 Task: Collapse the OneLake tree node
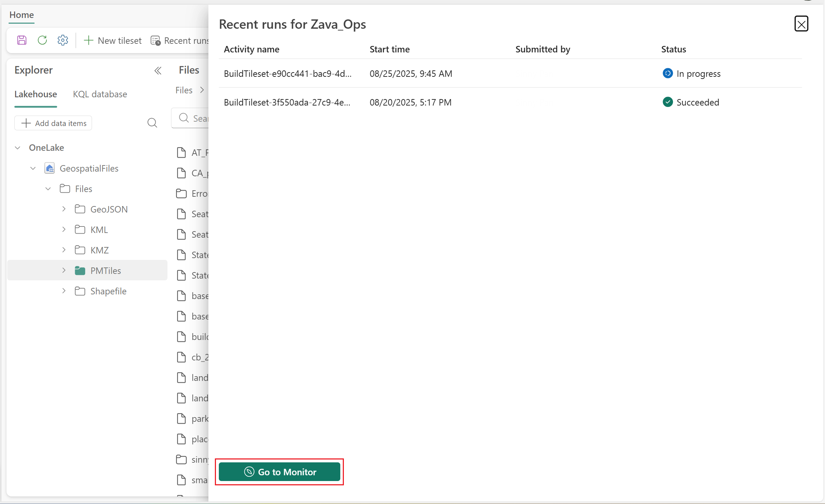pos(18,148)
